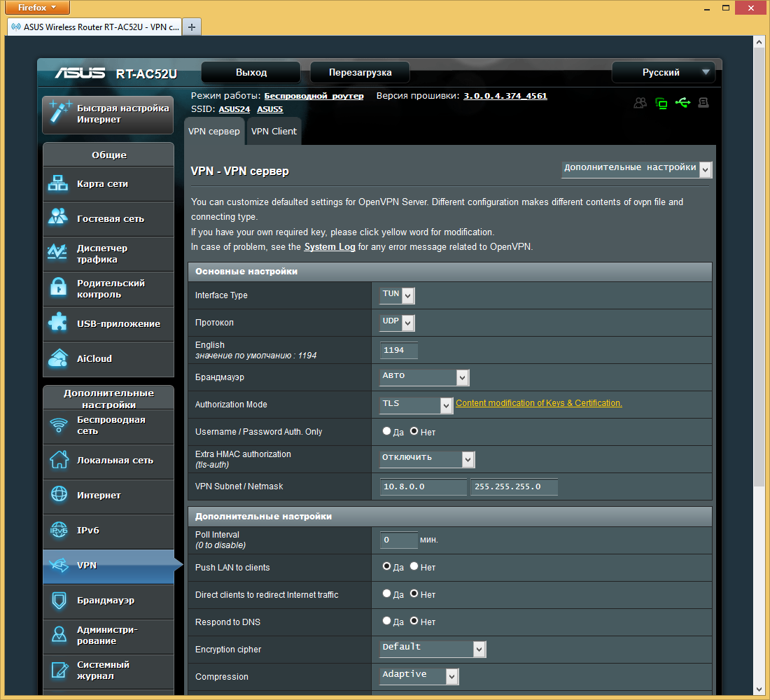
Task: Open USB application puzzle-piece icon
Action: pos(58,322)
